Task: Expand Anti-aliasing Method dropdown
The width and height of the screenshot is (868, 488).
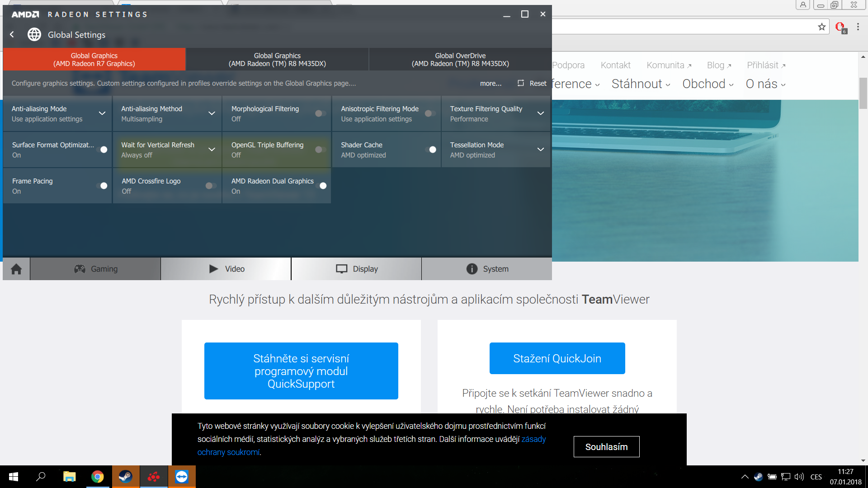Action: (212, 113)
